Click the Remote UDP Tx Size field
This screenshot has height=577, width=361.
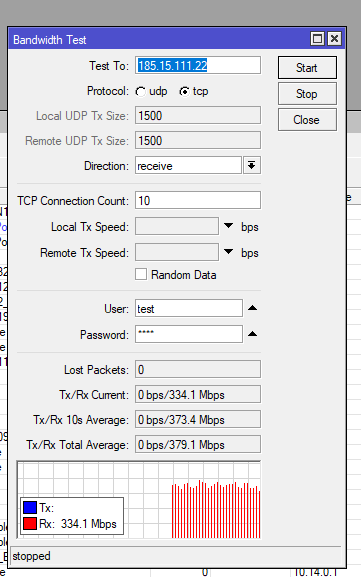tap(198, 140)
